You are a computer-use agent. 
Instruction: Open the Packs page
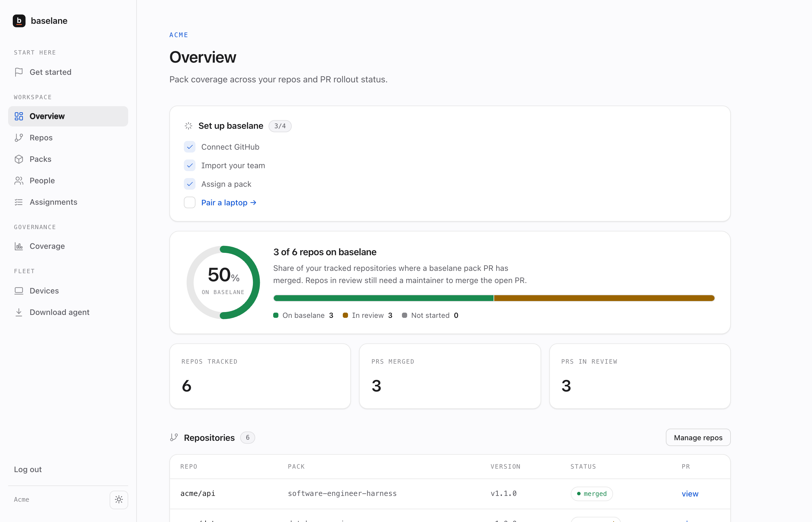point(68,159)
